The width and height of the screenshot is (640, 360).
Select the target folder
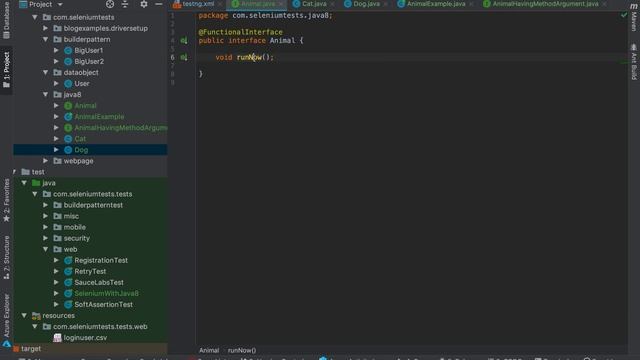coord(31,349)
